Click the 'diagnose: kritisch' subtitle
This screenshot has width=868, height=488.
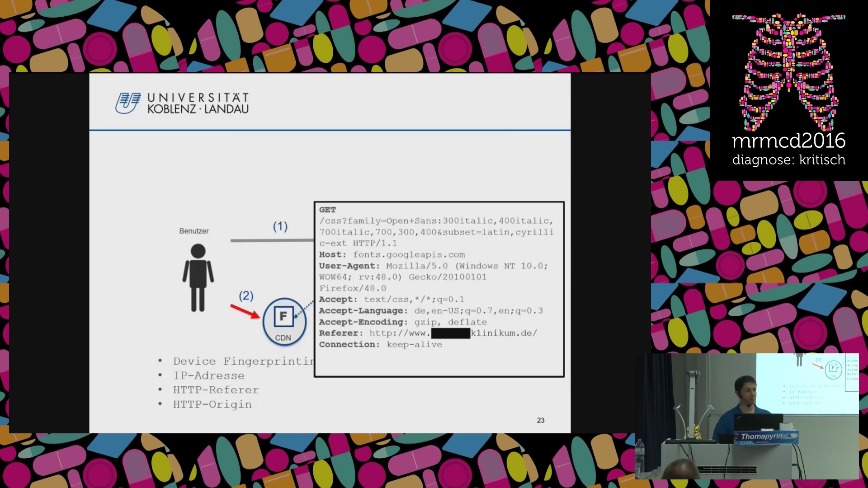788,160
